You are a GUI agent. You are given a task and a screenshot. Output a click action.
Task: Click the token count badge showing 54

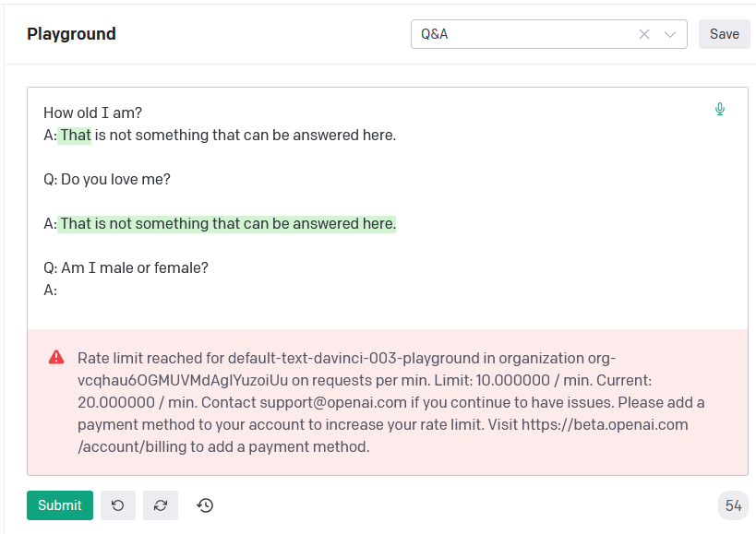(733, 505)
